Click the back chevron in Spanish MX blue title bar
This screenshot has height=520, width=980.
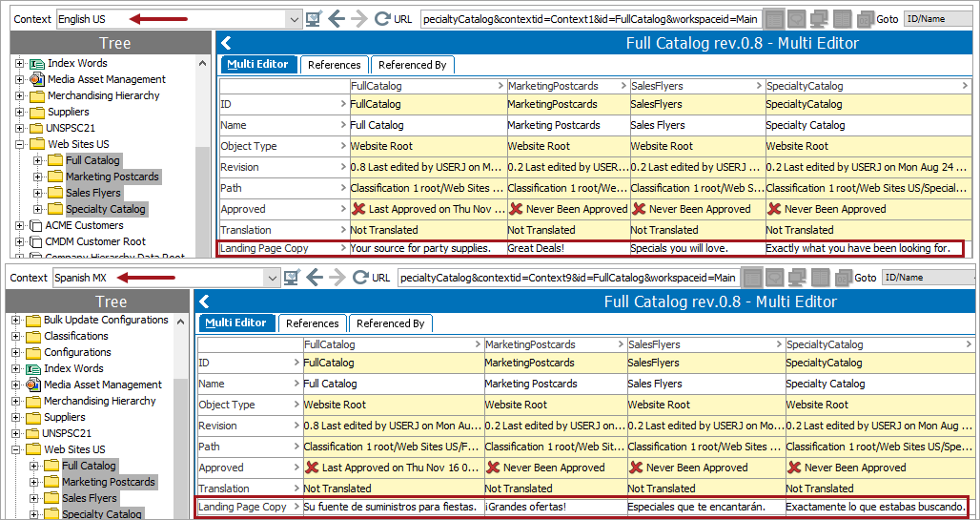[204, 302]
